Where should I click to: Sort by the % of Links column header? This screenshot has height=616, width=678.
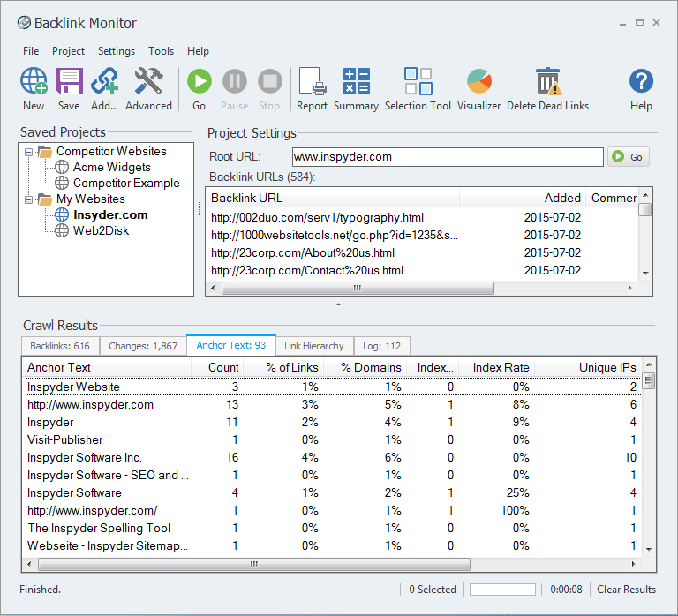(283, 367)
